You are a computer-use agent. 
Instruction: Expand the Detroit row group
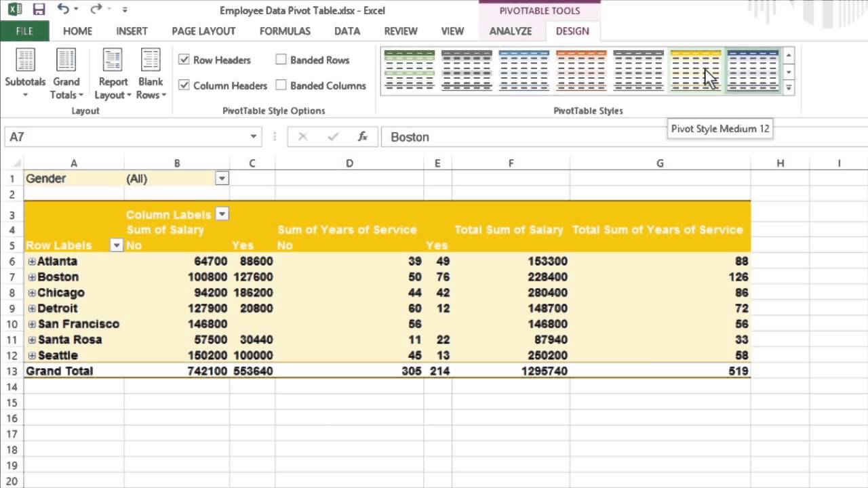(x=32, y=308)
